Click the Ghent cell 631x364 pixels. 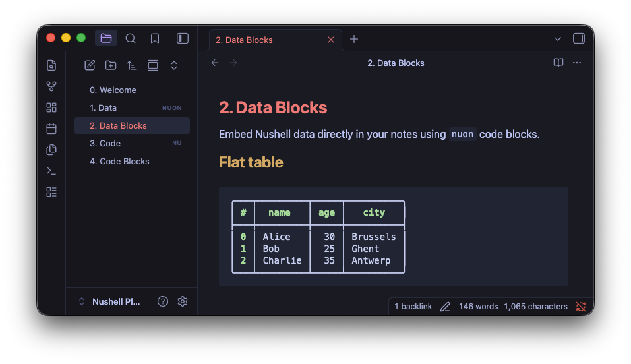click(365, 249)
